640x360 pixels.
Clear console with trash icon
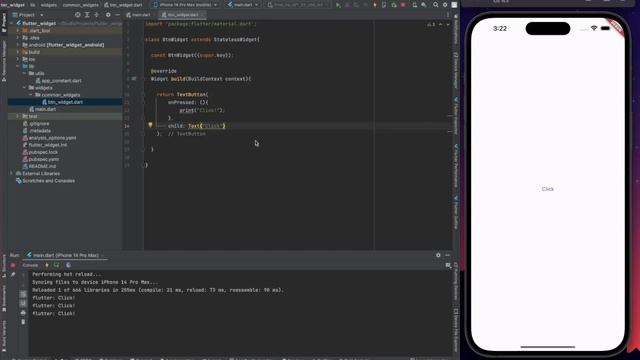[x=23, y=322]
